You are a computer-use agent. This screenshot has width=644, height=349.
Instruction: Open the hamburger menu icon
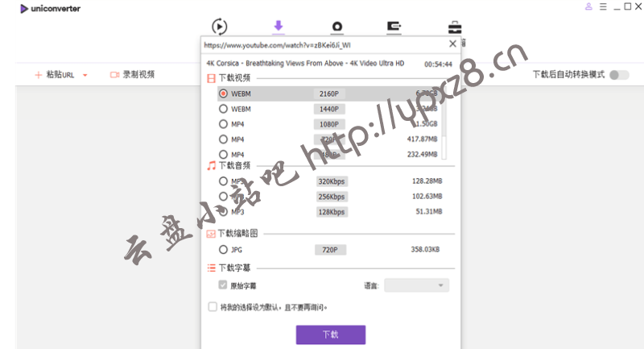point(603,6)
